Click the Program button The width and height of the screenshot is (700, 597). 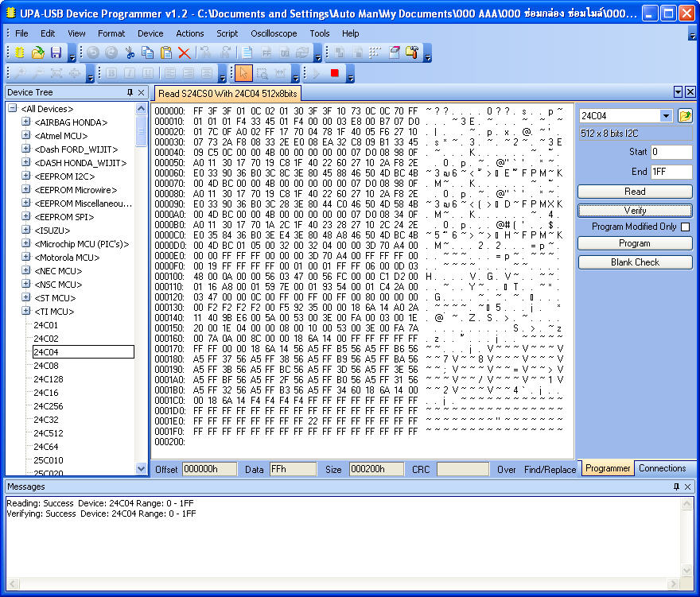[635, 243]
